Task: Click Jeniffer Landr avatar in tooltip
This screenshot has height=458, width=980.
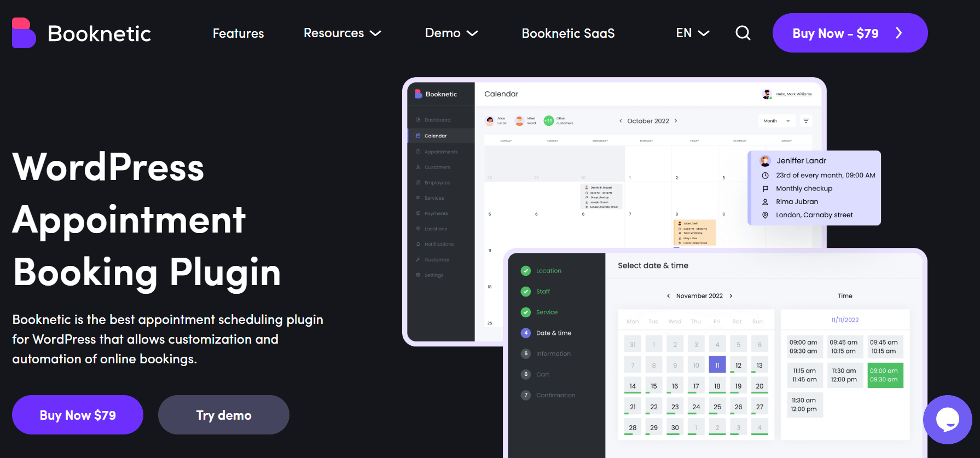Action: click(x=765, y=161)
